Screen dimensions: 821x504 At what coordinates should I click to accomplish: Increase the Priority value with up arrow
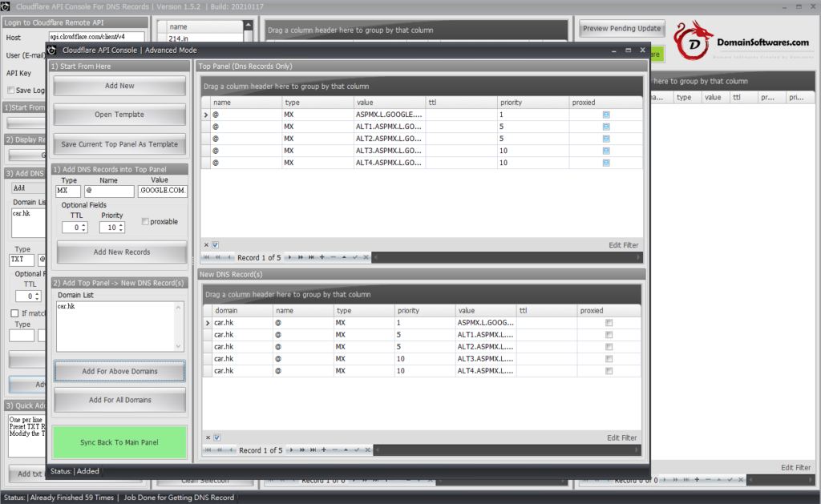click(x=121, y=224)
